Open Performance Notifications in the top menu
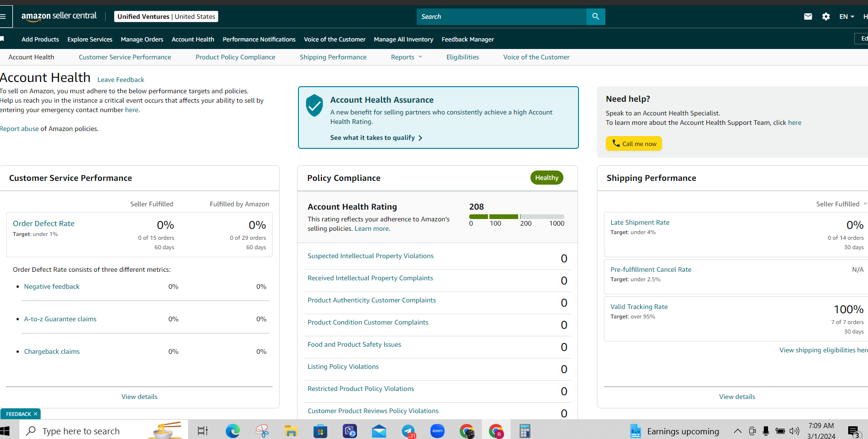Viewport: 868px width, 439px height. [x=259, y=39]
